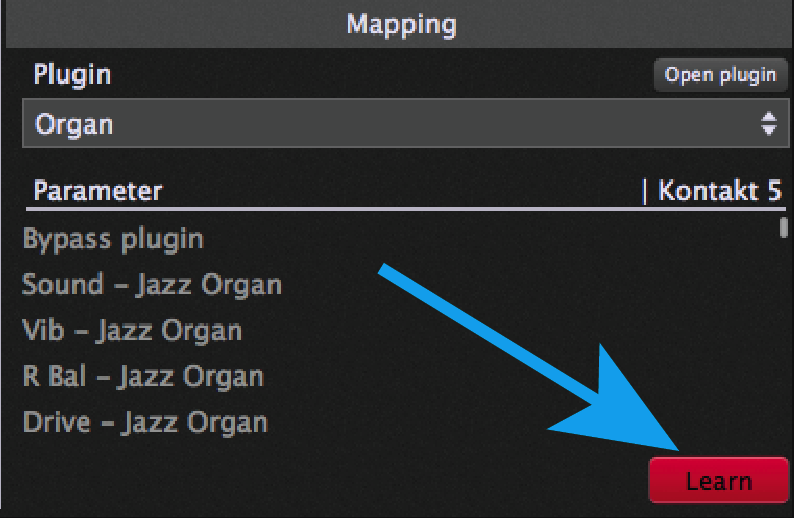The height and width of the screenshot is (518, 794).
Task: Select the Bypass plugin parameter
Action: [113, 239]
